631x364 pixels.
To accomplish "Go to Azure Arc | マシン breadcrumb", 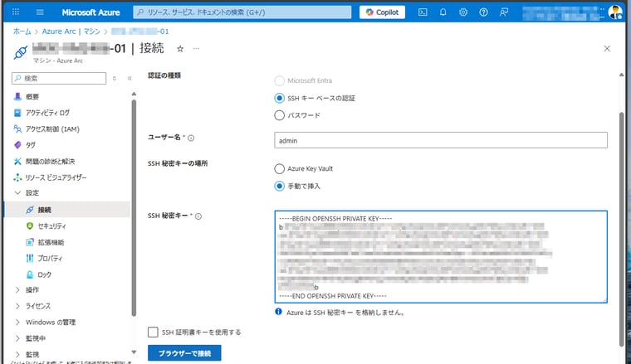I will click(71, 32).
